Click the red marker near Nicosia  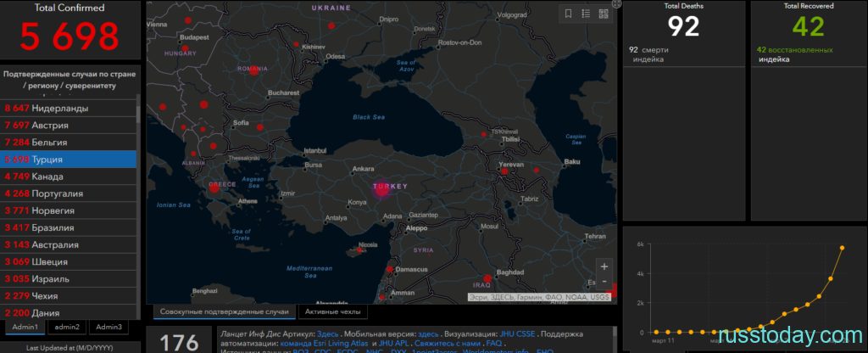point(359,250)
